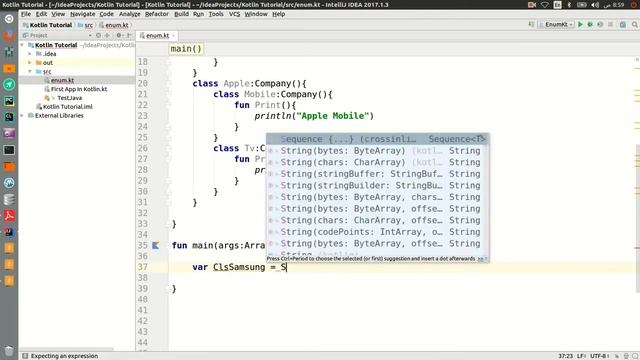Open the VCS menu
Viewport: 640px width, 360px height.
coord(234,14)
